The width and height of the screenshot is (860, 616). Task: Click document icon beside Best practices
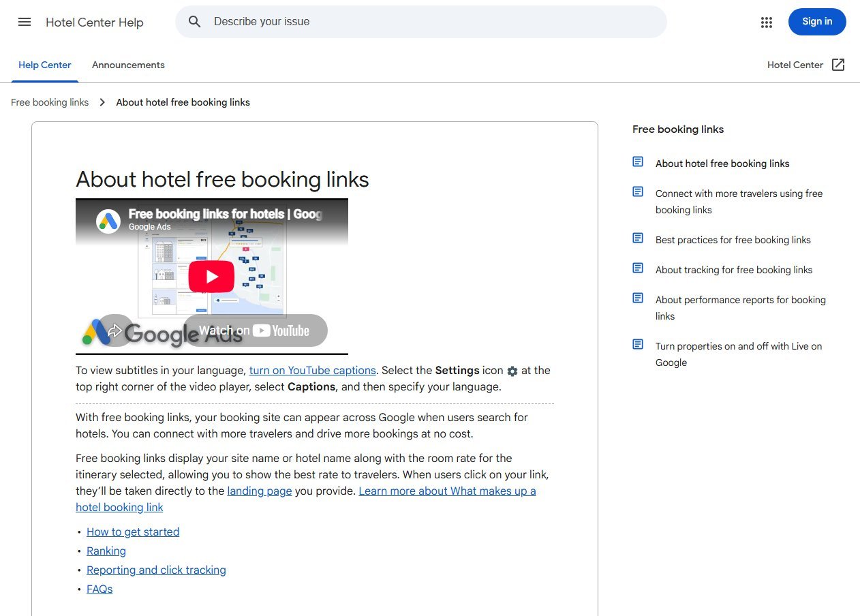[x=638, y=238]
